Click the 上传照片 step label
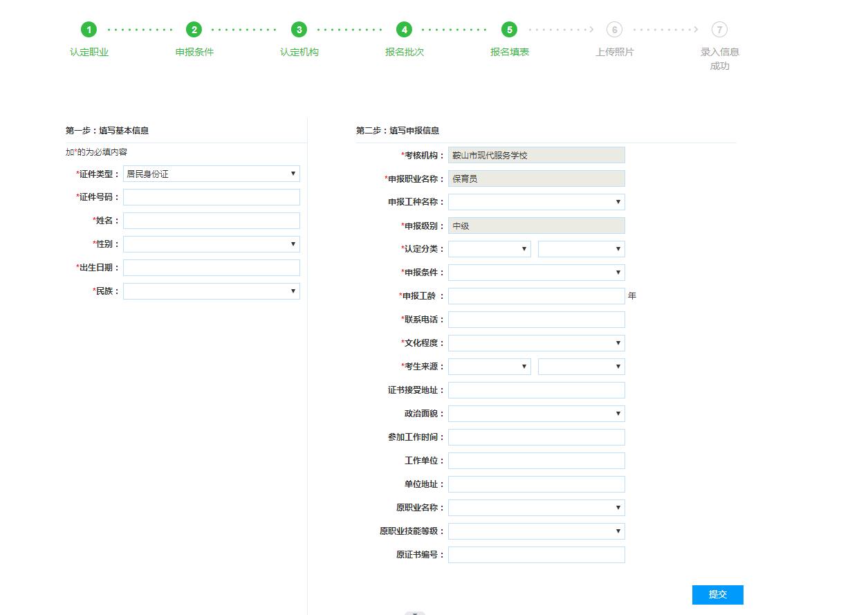The height and width of the screenshot is (615, 868). pos(615,52)
